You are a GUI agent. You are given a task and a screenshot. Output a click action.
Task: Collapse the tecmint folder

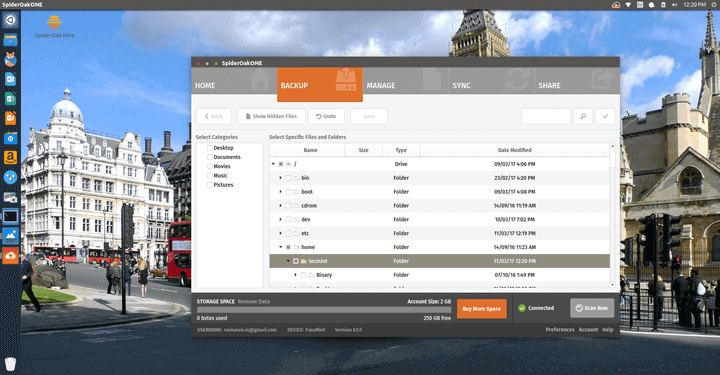288,261
